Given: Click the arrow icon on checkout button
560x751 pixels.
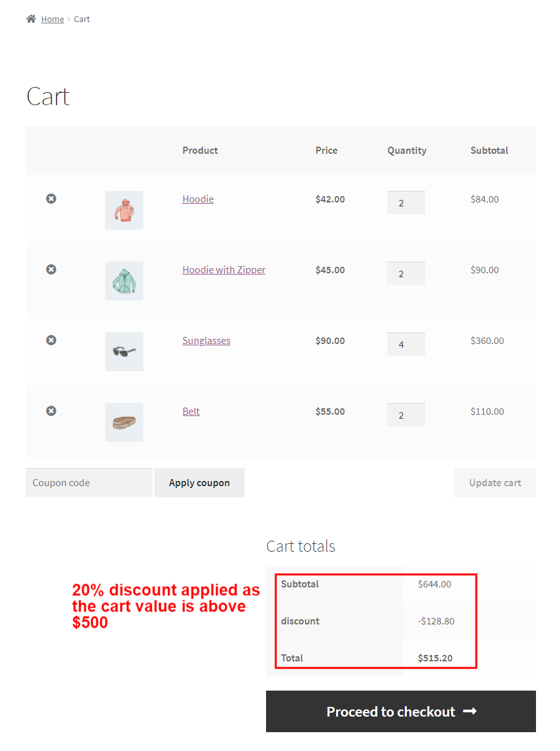Looking at the screenshot, I should point(469,711).
